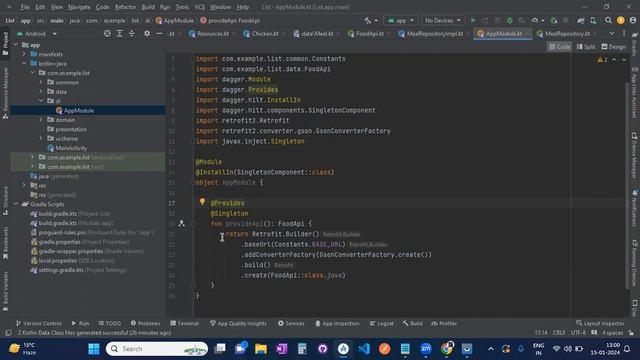The width and height of the screenshot is (640, 360).
Task: Click the editor vertical scrollbar
Action: coord(627,186)
